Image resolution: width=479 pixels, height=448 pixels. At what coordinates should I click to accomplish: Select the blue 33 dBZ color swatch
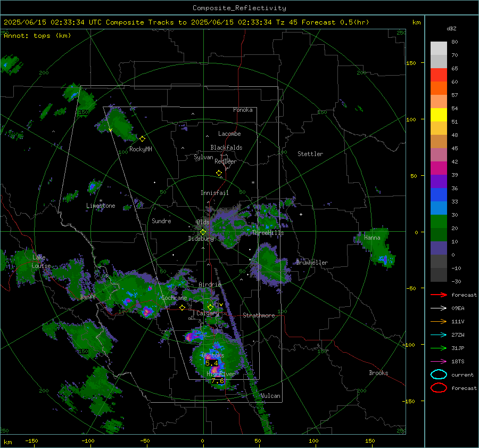tap(439, 195)
